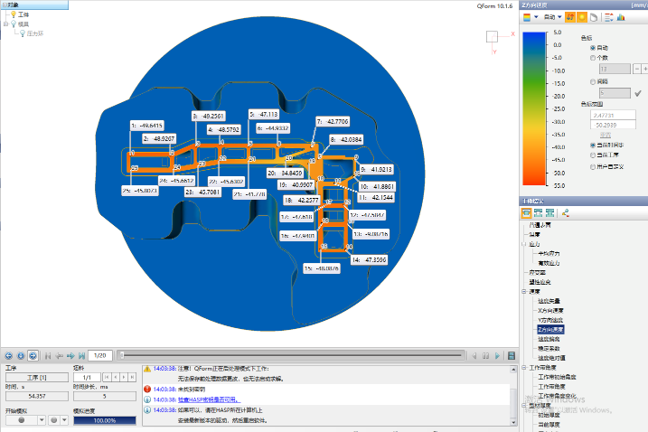Screen dimensions: 648x432
Task: Select the 自动 radio button under 色标
Action: pyautogui.click(x=592, y=47)
